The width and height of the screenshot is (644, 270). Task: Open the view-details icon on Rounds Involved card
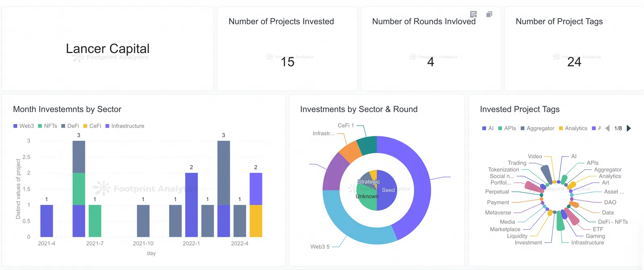point(473,14)
